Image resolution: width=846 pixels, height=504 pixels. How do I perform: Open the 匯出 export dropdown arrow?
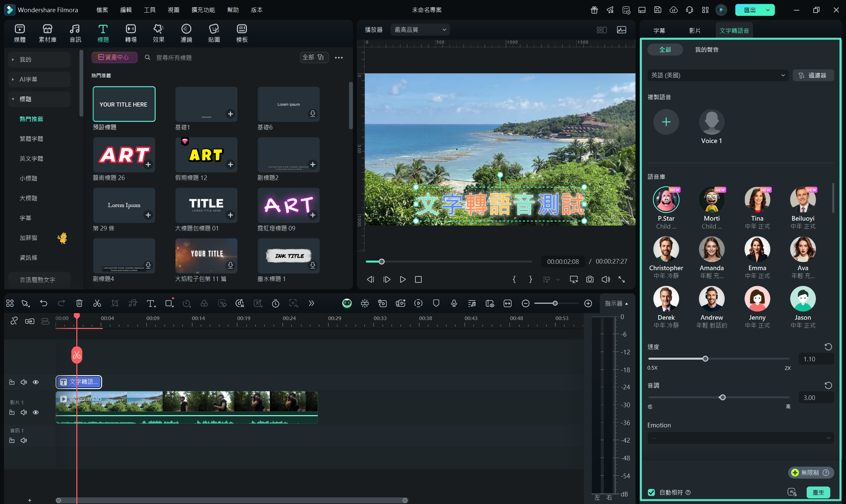tap(768, 10)
